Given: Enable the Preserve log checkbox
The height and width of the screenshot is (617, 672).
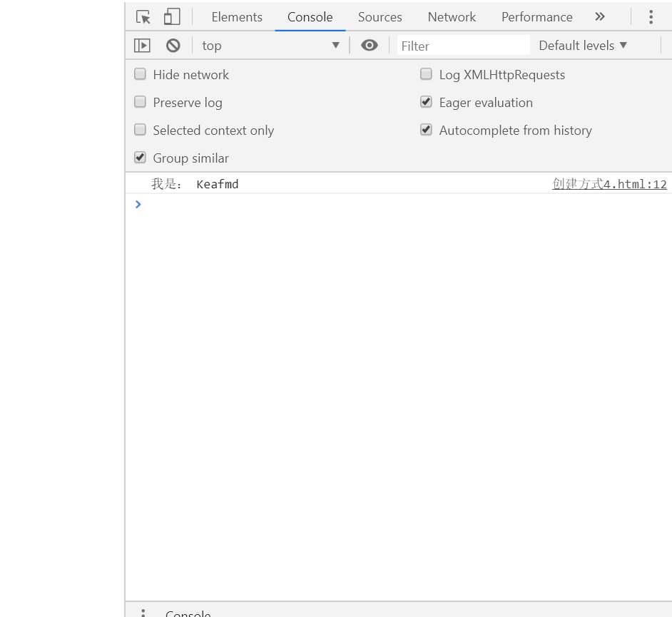Looking at the screenshot, I should [x=140, y=102].
